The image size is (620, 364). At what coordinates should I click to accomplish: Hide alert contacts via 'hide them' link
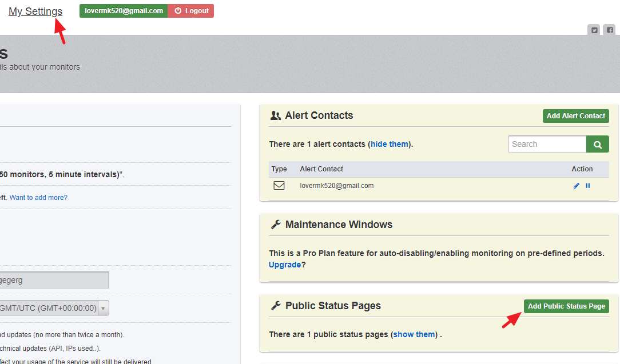(389, 144)
